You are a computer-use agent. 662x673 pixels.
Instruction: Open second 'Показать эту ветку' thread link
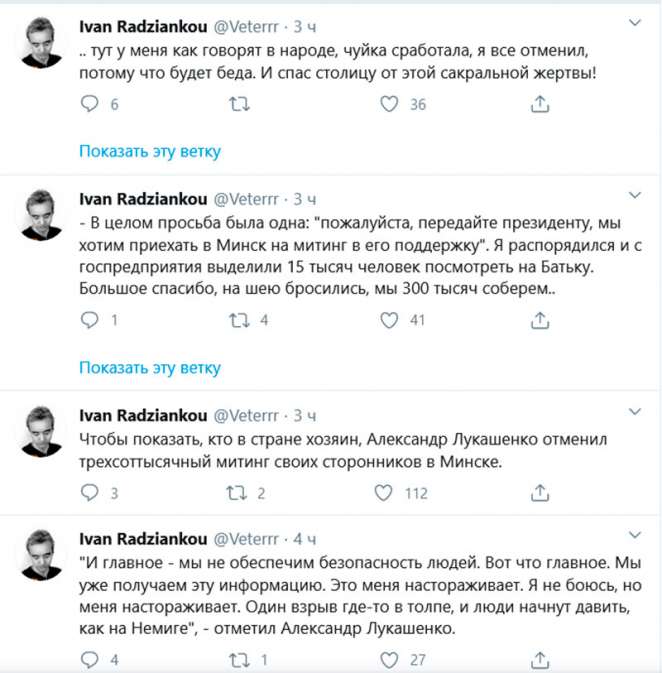(150, 368)
